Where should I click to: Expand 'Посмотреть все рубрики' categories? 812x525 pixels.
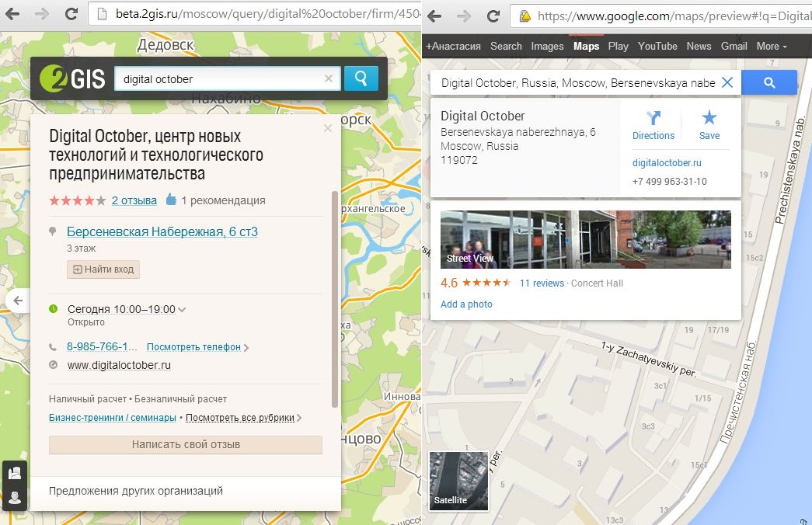point(243,418)
